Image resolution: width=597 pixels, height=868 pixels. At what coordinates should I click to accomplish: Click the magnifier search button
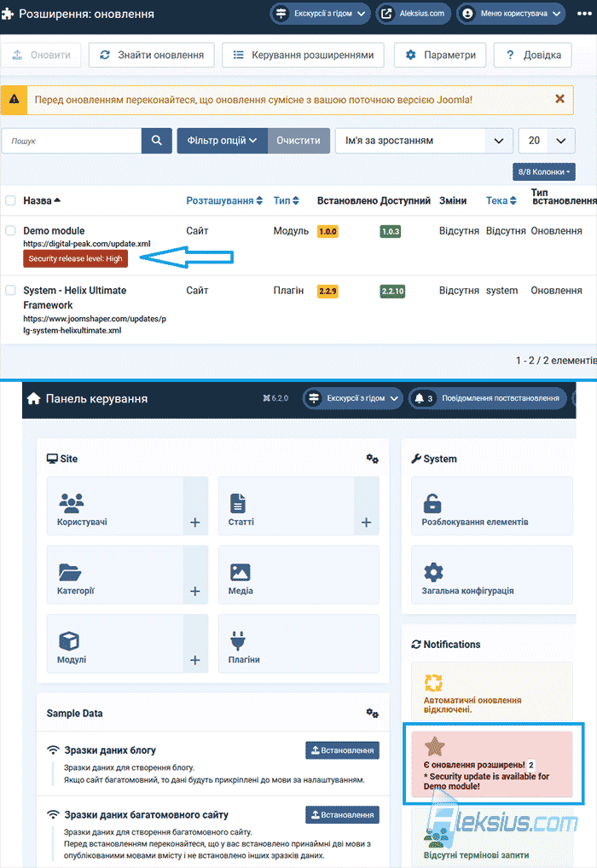(157, 141)
